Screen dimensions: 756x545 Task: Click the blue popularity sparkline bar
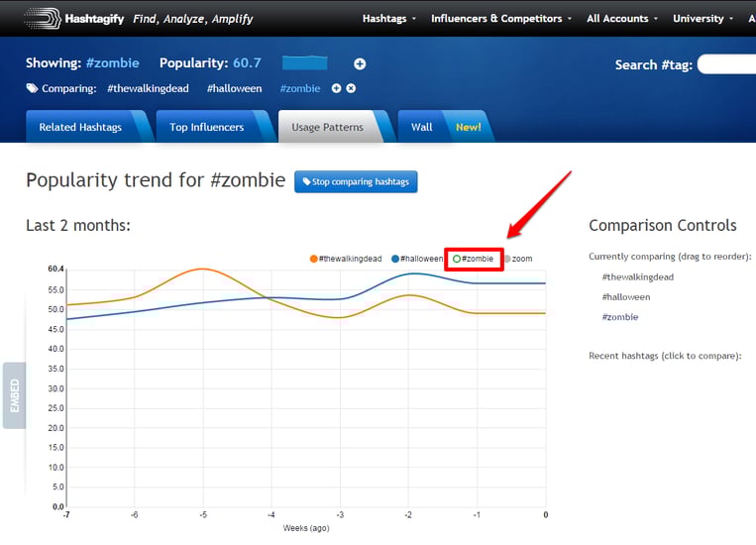pyautogui.click(x=305, y=63)
